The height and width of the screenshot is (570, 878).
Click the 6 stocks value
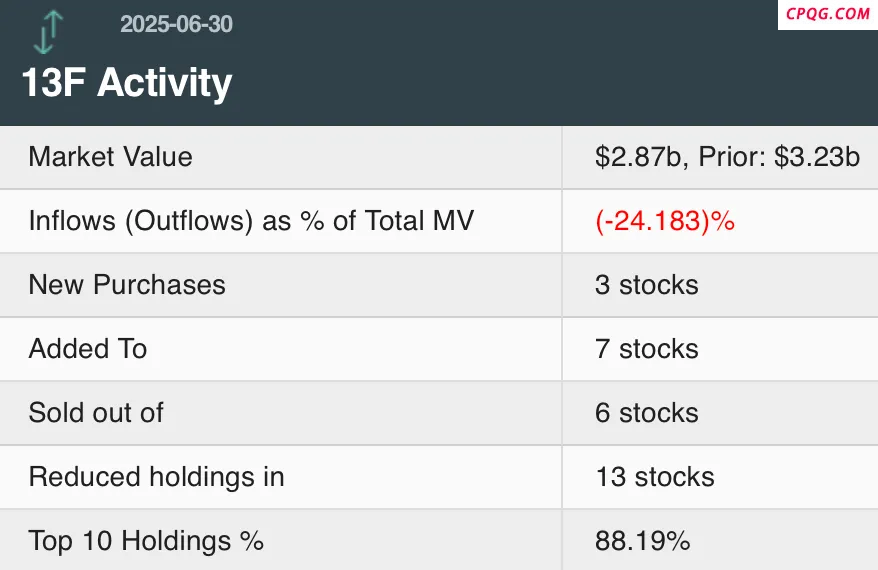pyautogui.click(x=647, y=413)
